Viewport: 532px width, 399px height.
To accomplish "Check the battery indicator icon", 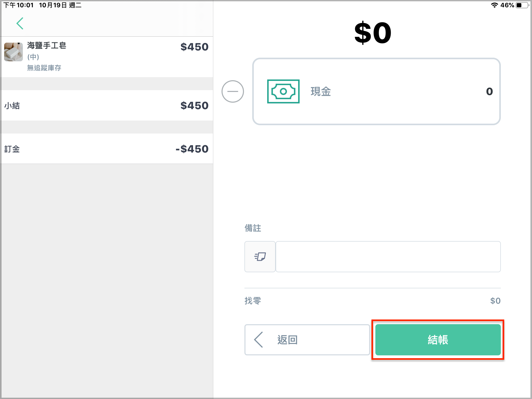I will tap(522, 5).
